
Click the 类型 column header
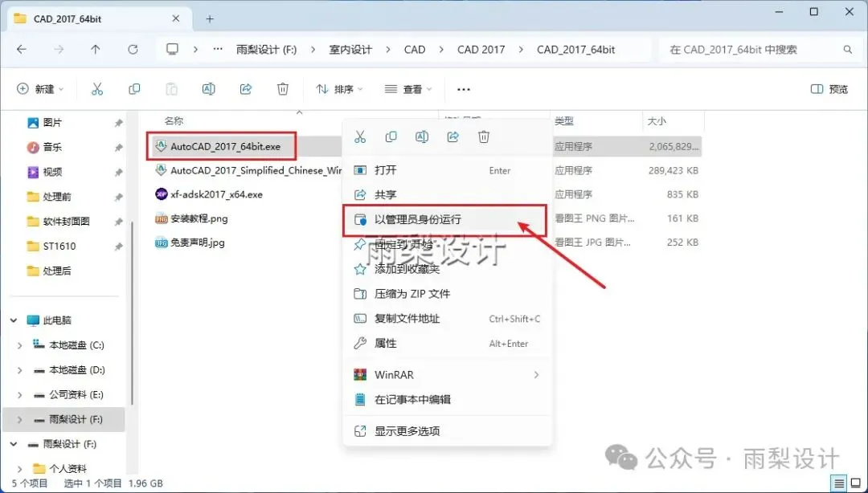coord(564,120)
